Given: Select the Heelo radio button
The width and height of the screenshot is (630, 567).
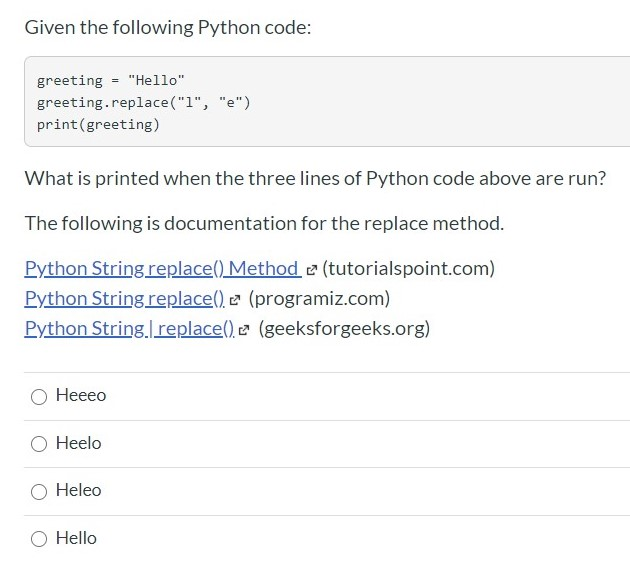Looking at the screenshot, I should (x=39, y=443).
